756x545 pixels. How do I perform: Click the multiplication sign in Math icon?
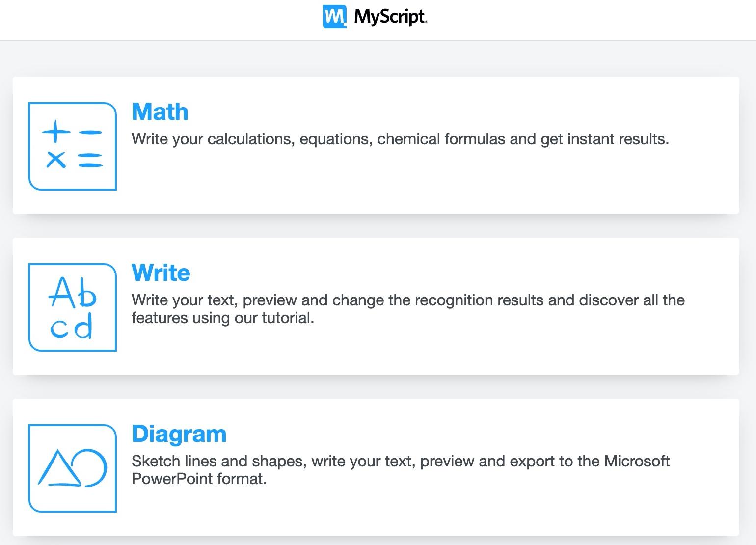tap(56, 160)
